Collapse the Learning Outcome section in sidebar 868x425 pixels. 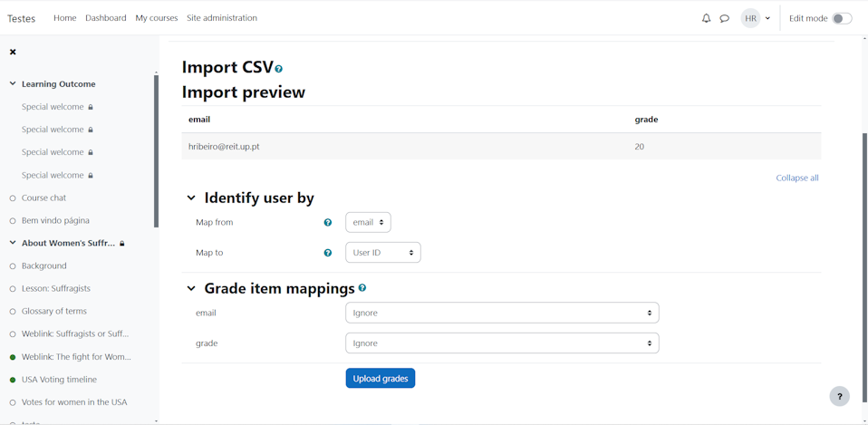pos(13,84)
